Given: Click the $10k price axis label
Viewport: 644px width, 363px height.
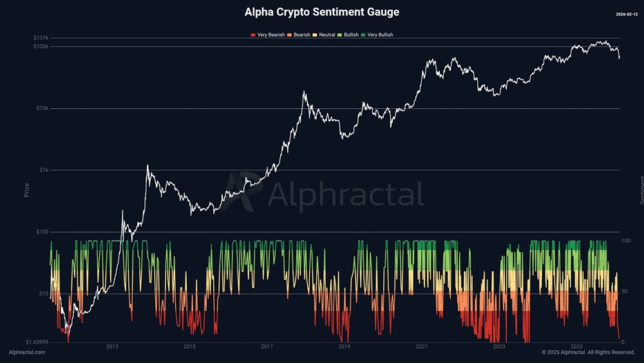Looking at the screenshot, I should [x=42, y=108].
